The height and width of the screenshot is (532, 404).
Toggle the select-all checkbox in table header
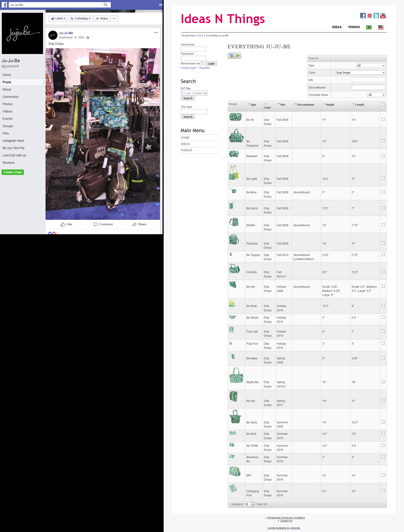tap(383, 104)
